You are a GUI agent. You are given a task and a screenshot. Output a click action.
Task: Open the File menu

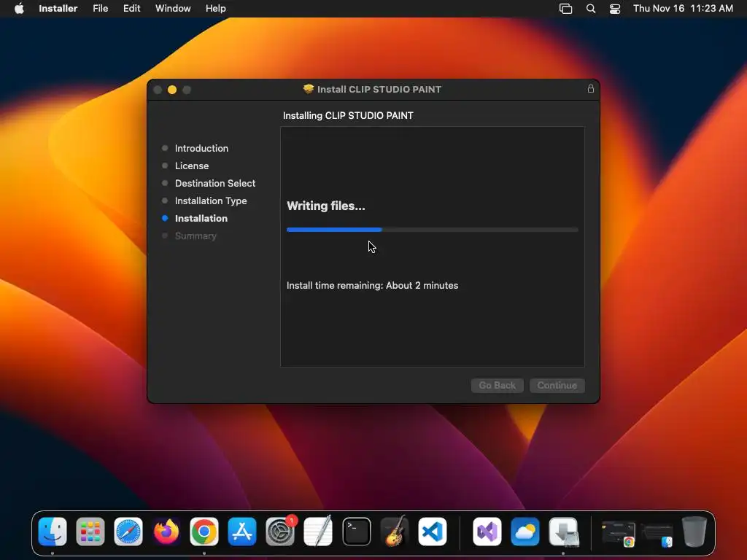pyautogui.click(x=101, y=8)
